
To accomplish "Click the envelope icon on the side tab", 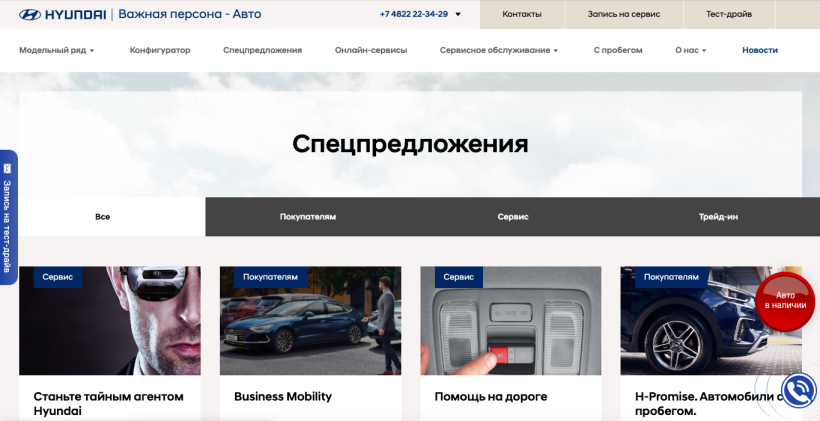I will 7,168.
